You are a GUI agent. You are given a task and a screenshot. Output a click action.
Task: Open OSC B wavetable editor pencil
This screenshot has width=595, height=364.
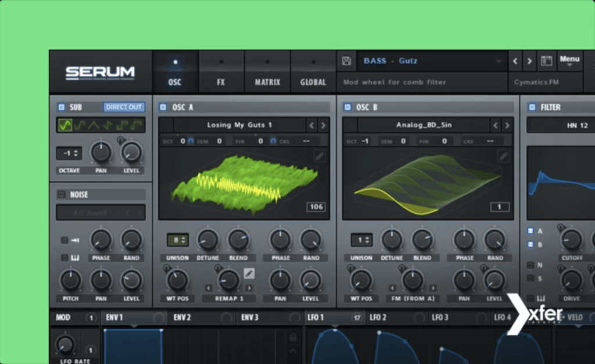tap(504, 156)
